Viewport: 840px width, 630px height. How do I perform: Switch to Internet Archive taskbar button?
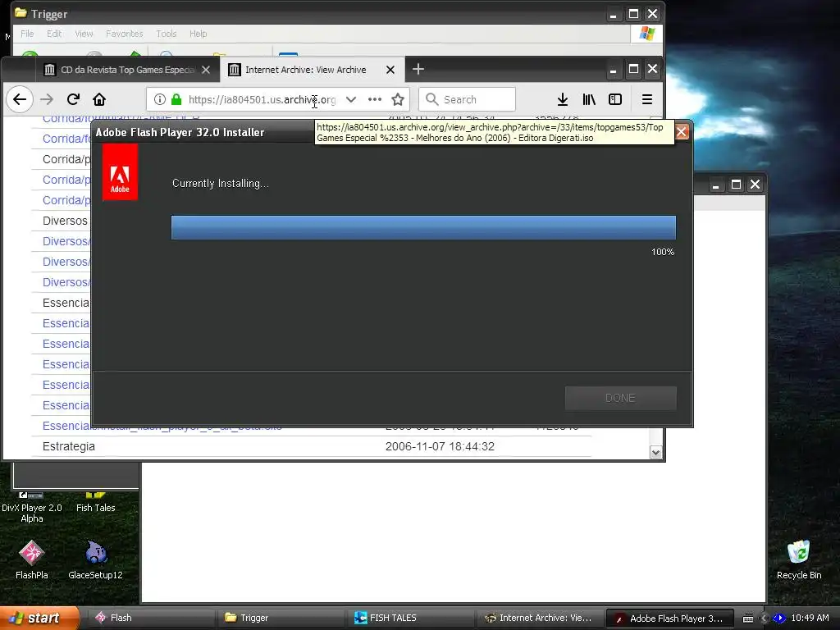[x=540, y=618]
